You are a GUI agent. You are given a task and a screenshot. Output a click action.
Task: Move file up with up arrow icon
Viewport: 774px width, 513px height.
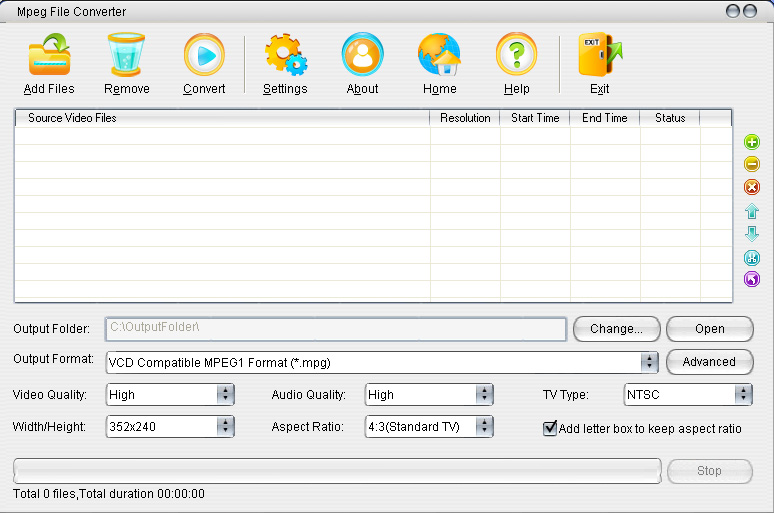pos(752,211)
